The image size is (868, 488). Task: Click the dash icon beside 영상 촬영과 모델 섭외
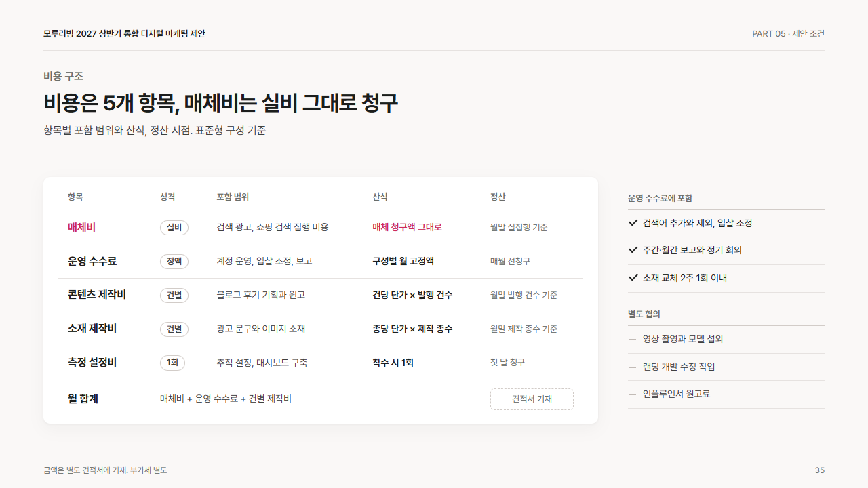pos(633,339)
